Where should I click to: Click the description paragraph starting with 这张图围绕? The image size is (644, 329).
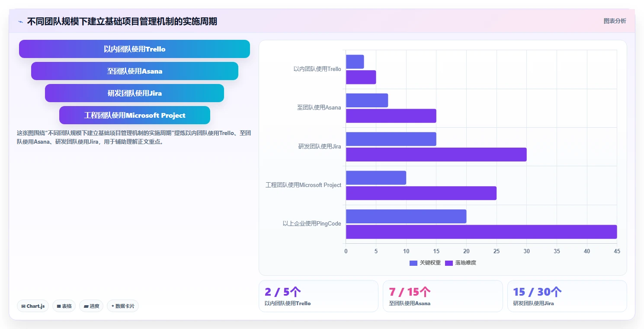pos(134,137)
